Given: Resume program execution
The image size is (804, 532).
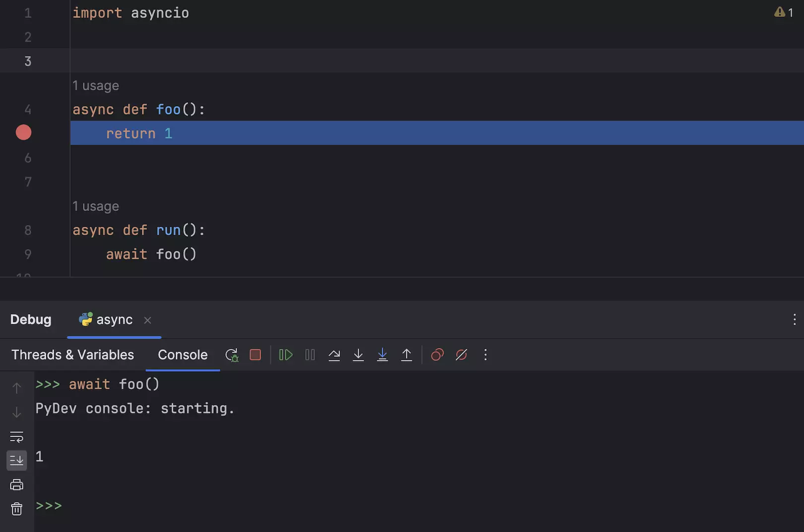Looking at the screenshot, I should pyautogui.click(x=286, y=355).
